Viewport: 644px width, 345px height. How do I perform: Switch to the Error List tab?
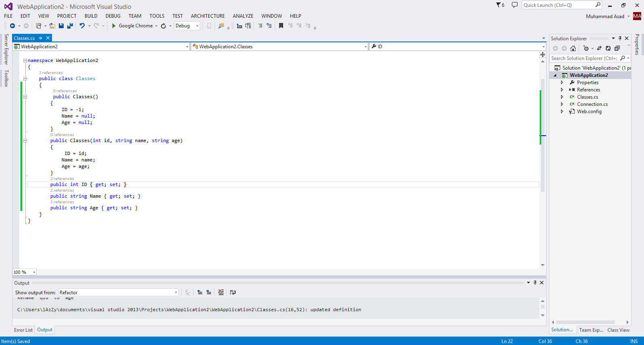(x=23, y=330)
